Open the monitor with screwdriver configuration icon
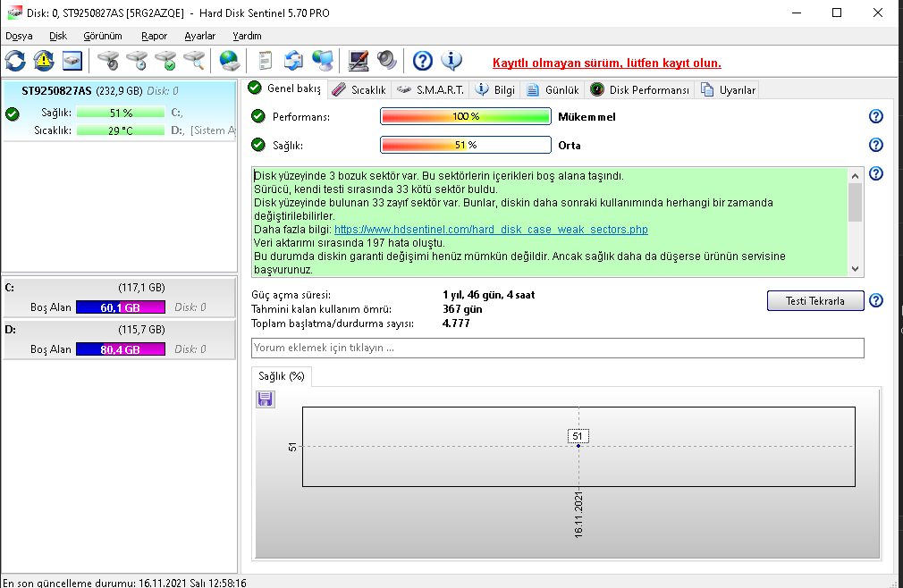The height and width of the screenshot is (588, 903). tap(359, 61)
